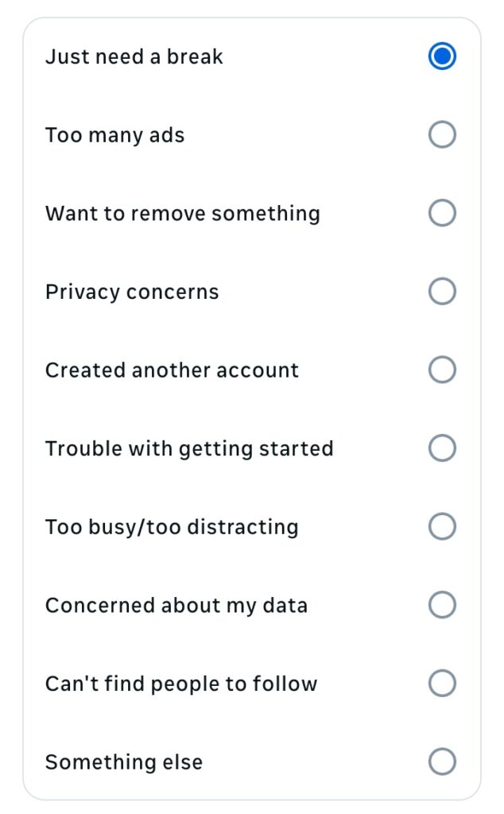Select the "Too busy/too distracting" radio button

(x=442, y=526)
